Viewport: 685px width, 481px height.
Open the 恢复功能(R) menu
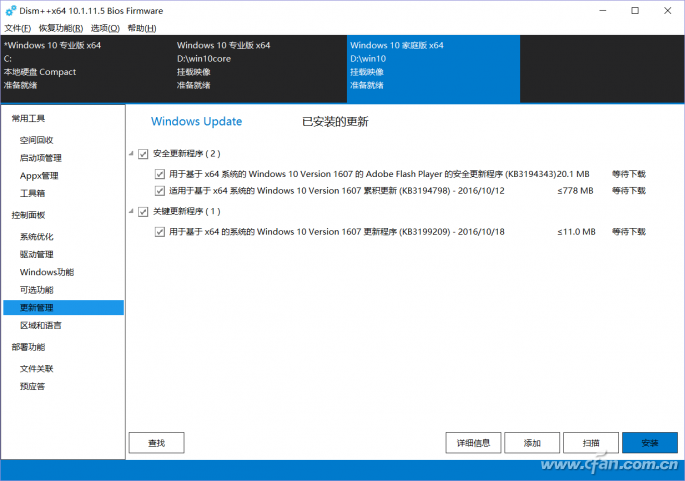click(x=61, y=28)
